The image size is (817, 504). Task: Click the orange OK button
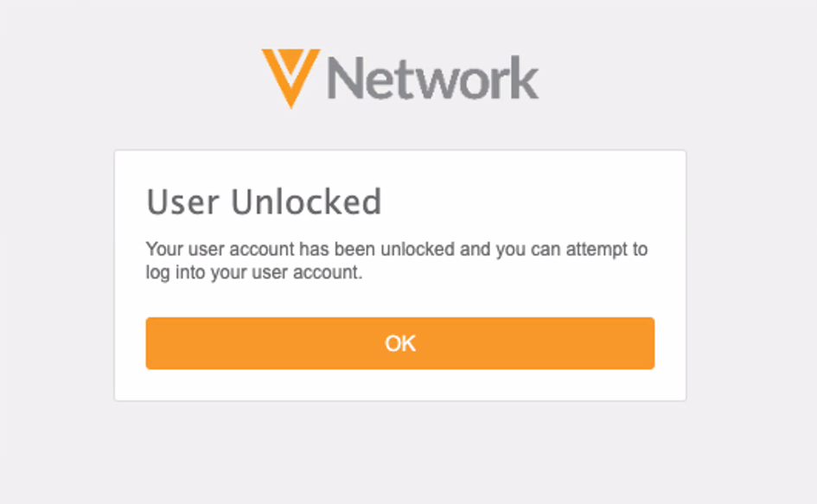(399, 343)
